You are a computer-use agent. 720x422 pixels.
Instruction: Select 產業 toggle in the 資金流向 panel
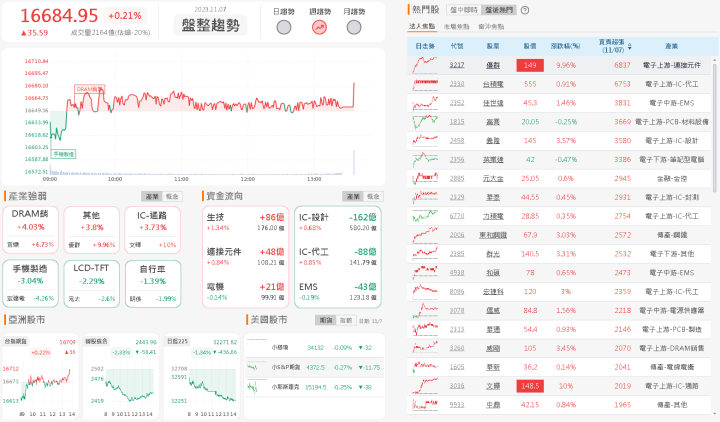point(353,197)
